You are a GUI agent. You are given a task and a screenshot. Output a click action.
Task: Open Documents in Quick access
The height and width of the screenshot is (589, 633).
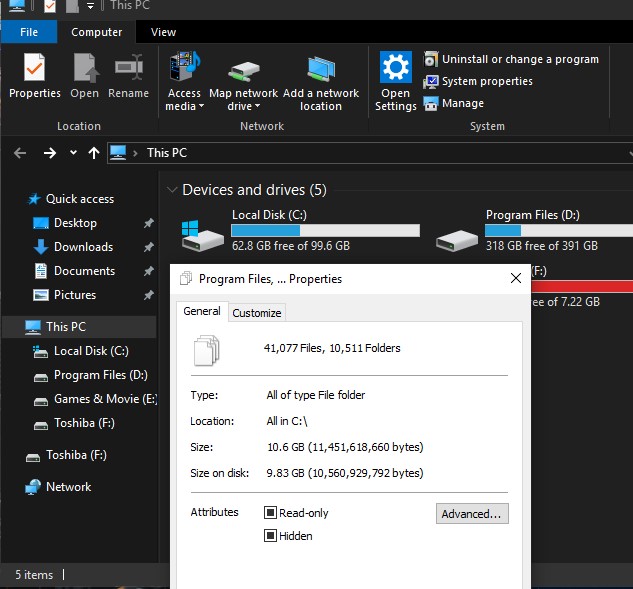[x=84, y=271]
